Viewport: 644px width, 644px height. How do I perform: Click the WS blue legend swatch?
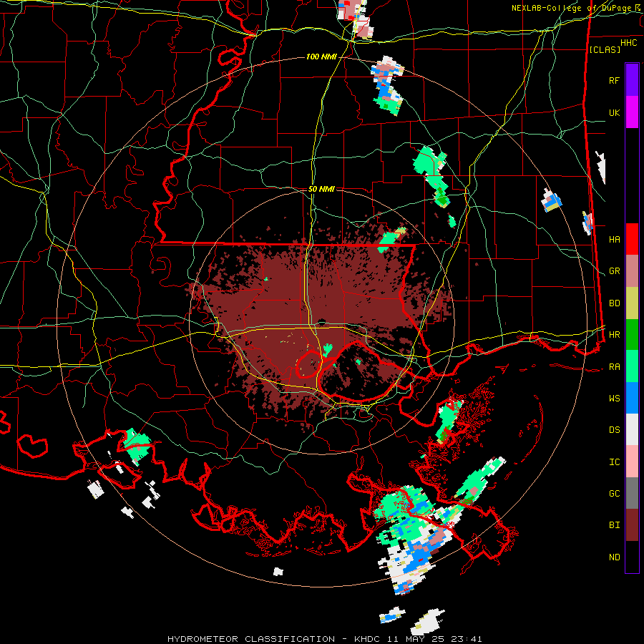coord(632,398)
